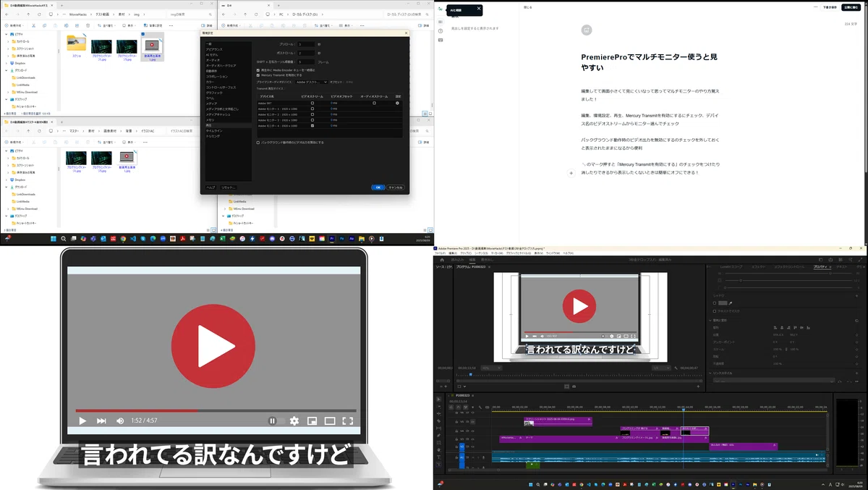Toggle Mercury Transmit enable checkbox
The width and height of the screenshot is (868, 490).
click(x=258, y=75)
